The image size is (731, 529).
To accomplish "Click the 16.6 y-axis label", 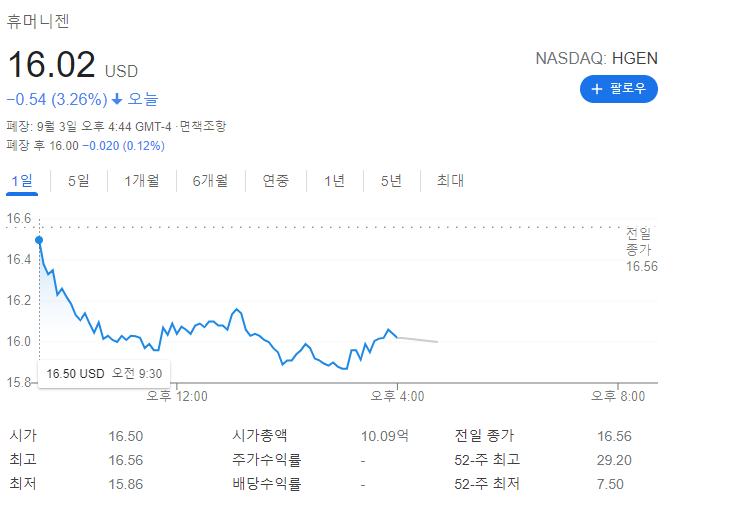I will click(19, 218).
